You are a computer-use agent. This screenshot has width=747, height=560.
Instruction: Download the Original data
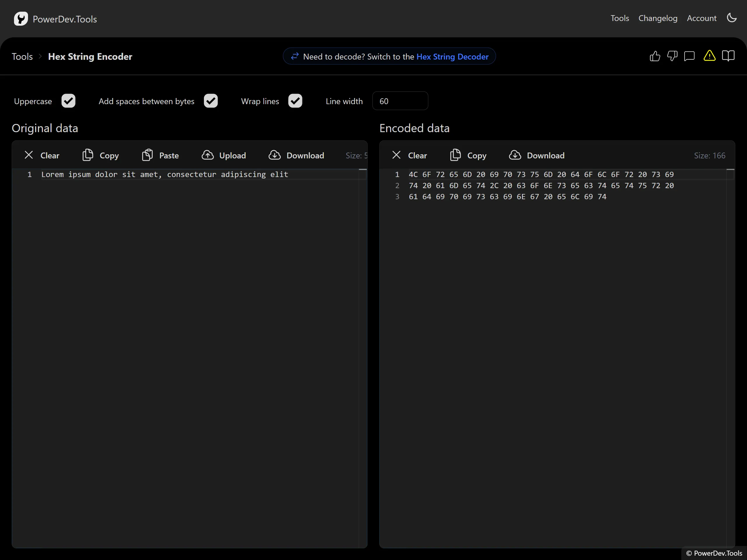tap(296, 155)
